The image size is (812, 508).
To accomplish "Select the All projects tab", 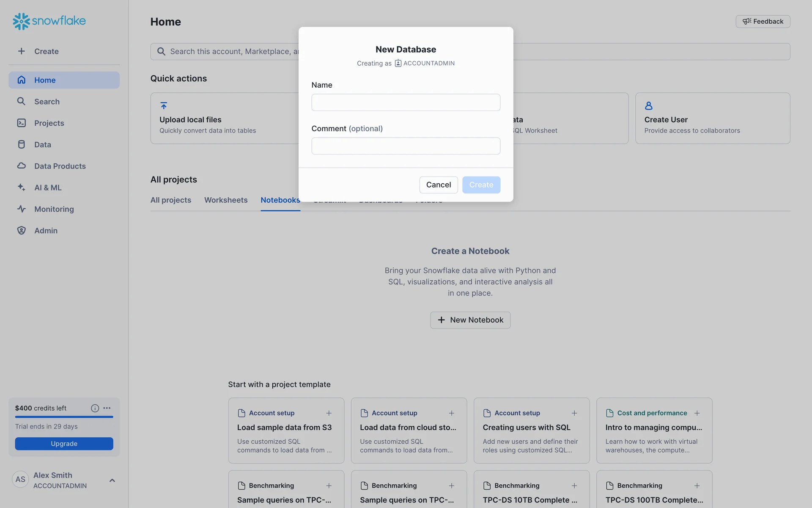I will point(171,200).
